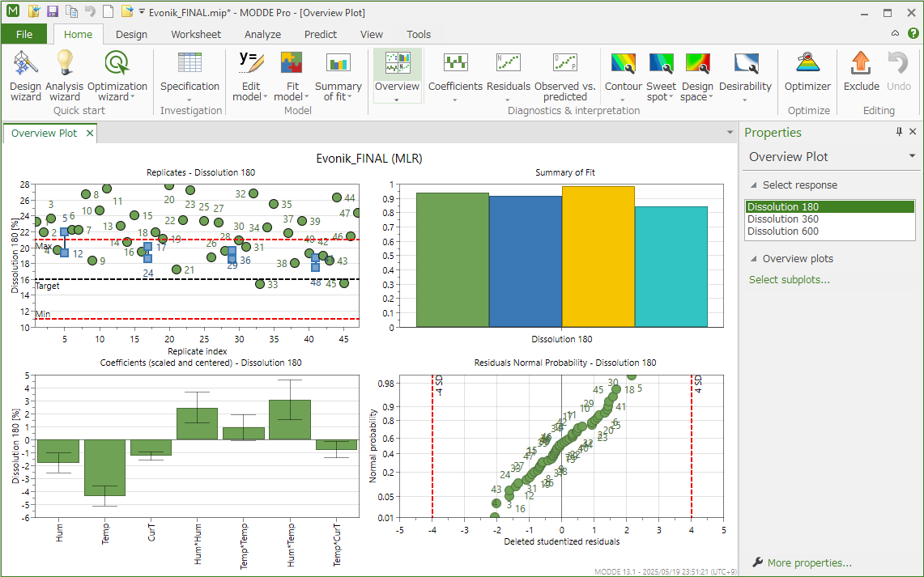Image resolution: width=924 pixels, height=577 pixels.
Task: Select the Overview Plot document tab
Action: 45,133
